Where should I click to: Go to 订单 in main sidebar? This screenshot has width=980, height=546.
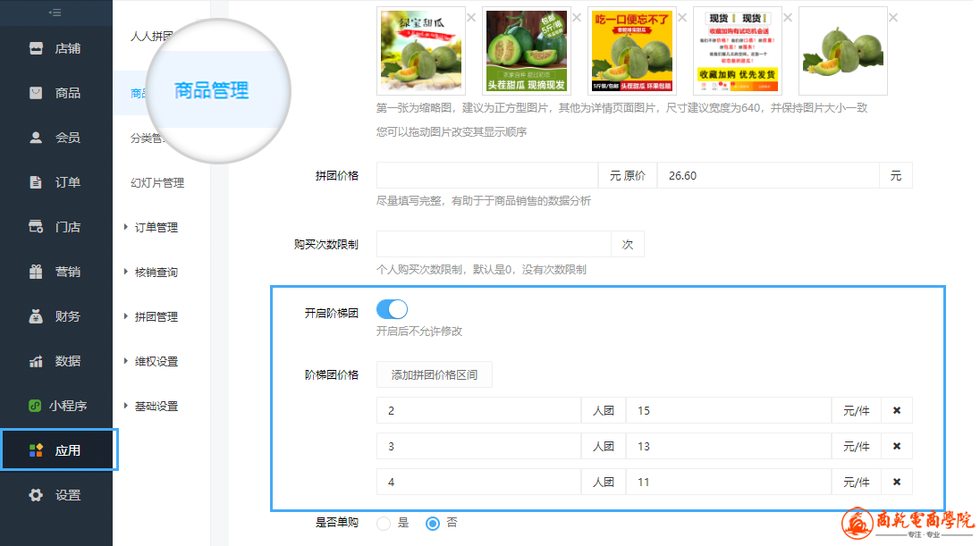pyautogui.click(x=67, y=182)
